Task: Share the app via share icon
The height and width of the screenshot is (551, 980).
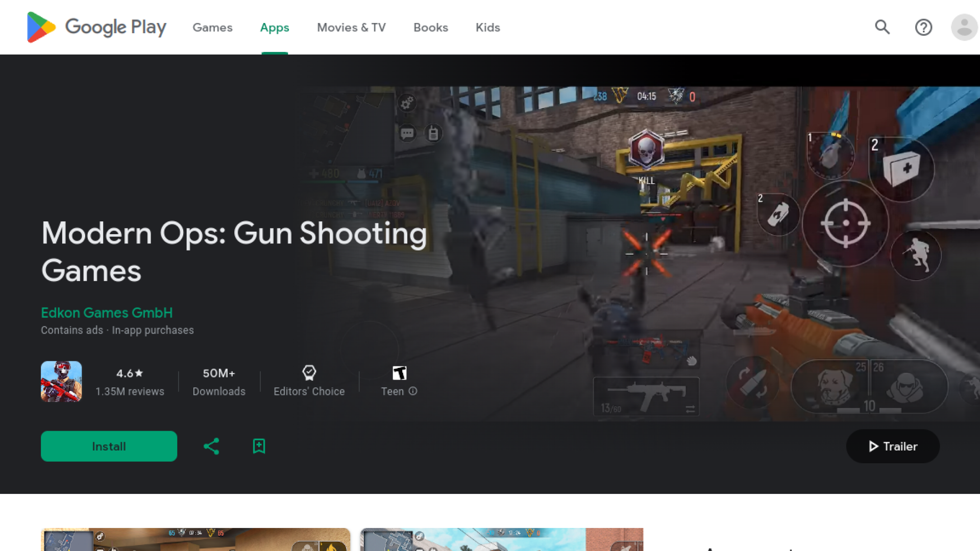Action: (x=211, y=446)
